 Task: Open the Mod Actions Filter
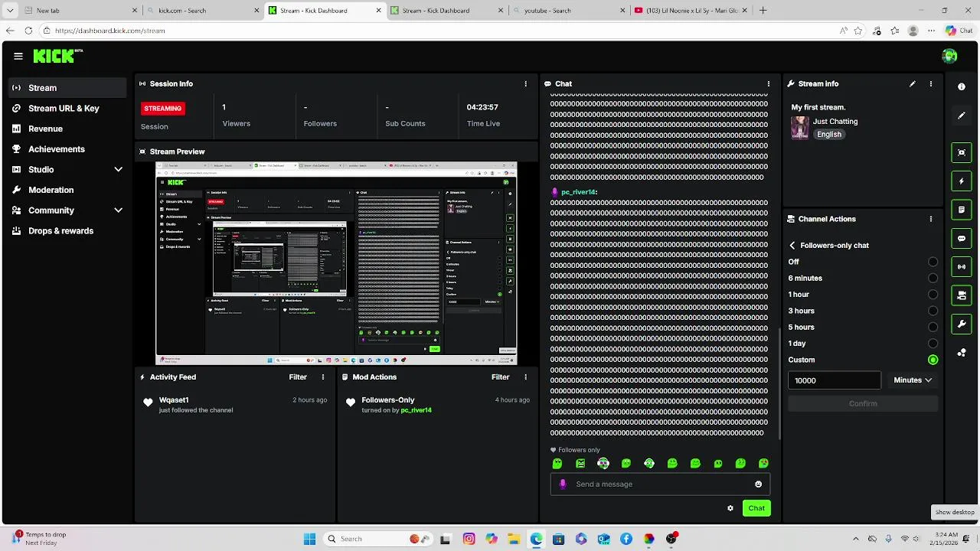pos(500,377)
